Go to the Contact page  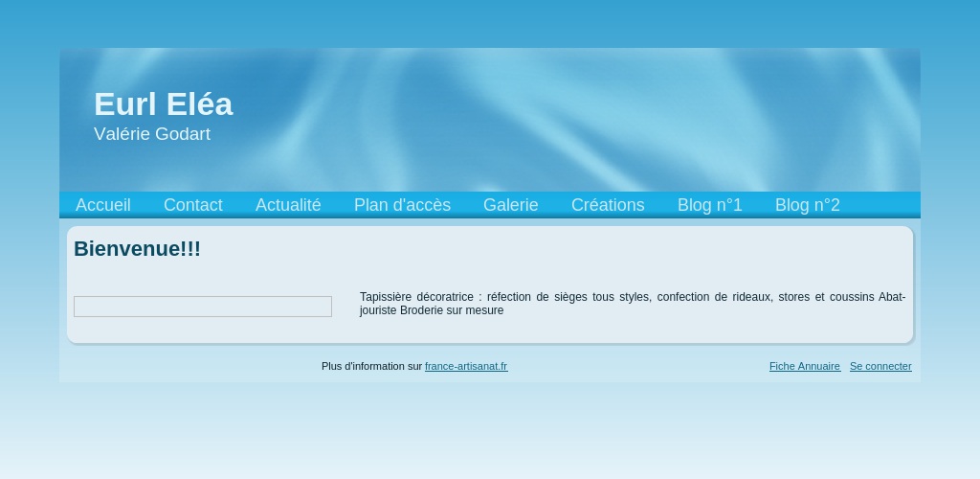point(193,205)
